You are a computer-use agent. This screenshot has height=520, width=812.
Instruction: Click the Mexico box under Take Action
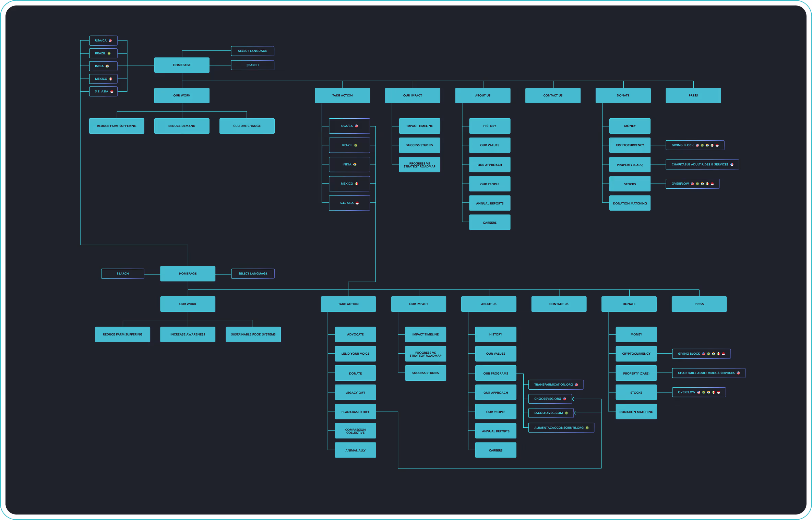(349, 184)
